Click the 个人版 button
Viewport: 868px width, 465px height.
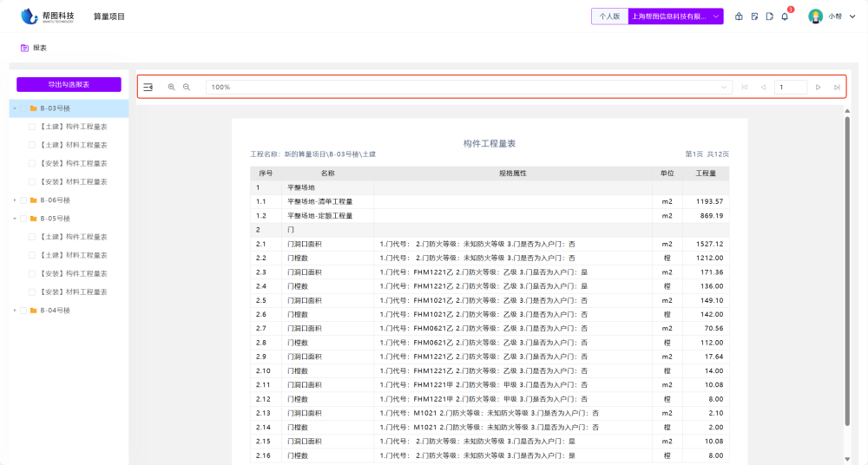(x=609, y=16)
